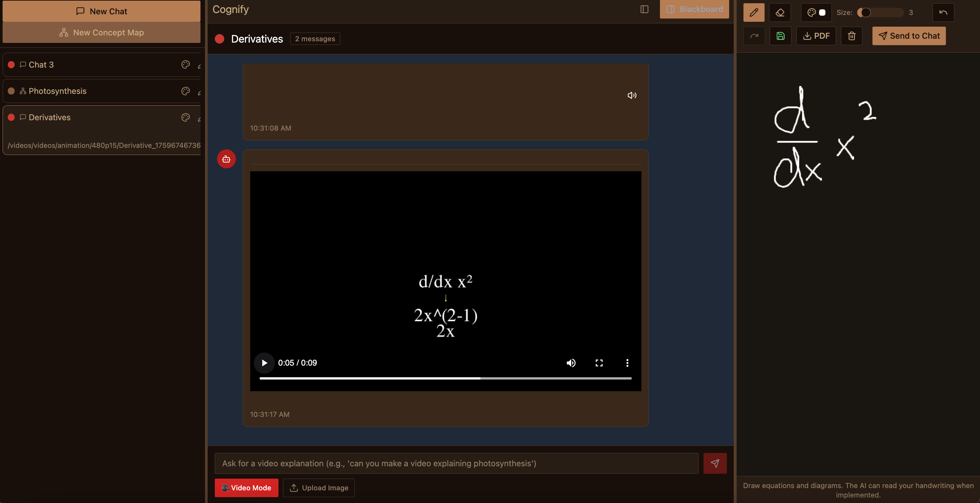Open palette icon for Photosynthesis chat
Image resolution: width=980 pixels, height=503 pixels.
click(x=185, y=91)
